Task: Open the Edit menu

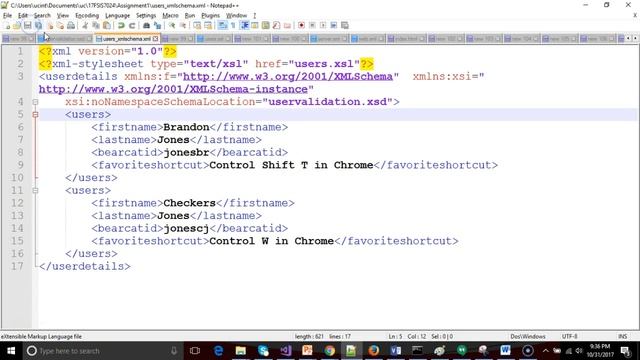Action: tap(22, 16)
